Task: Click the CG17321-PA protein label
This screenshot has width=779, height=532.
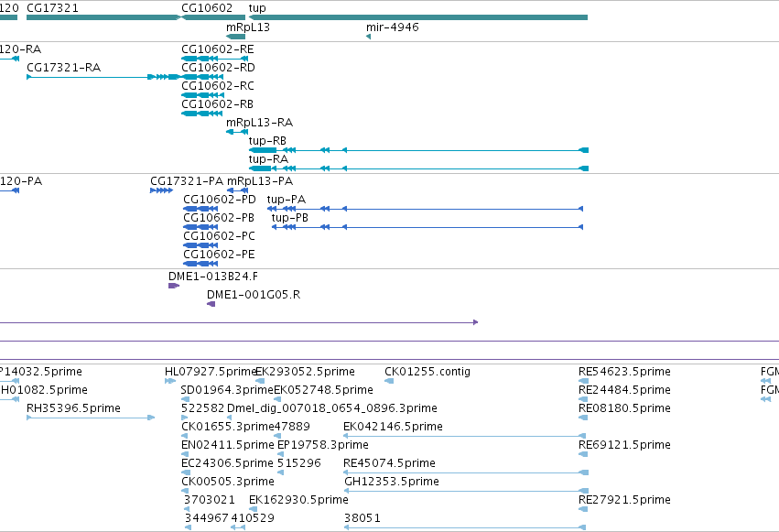Action: click(x=187, y=181)
